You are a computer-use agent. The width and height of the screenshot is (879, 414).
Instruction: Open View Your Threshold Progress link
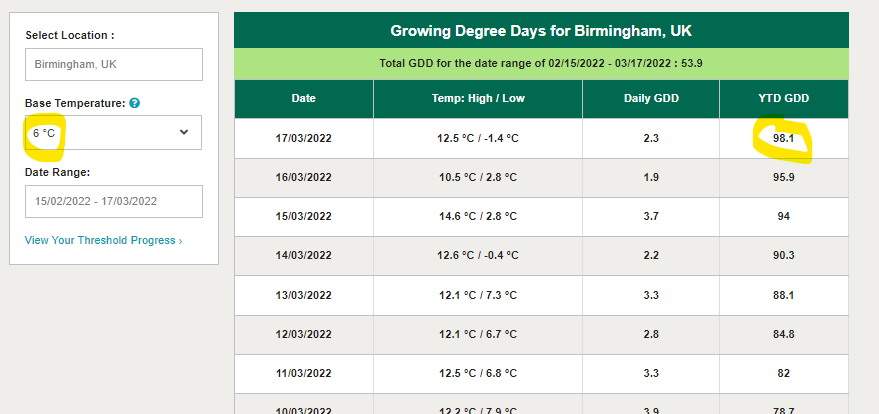coord(103,240)
